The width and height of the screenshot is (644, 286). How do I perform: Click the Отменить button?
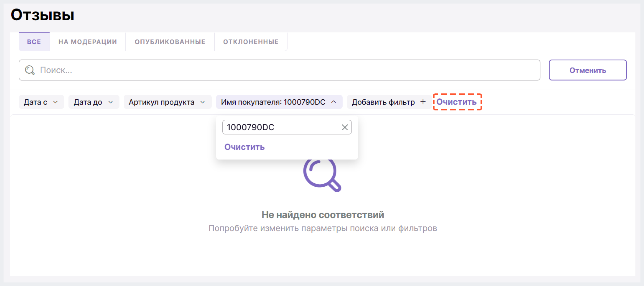(x=587, y=70)
